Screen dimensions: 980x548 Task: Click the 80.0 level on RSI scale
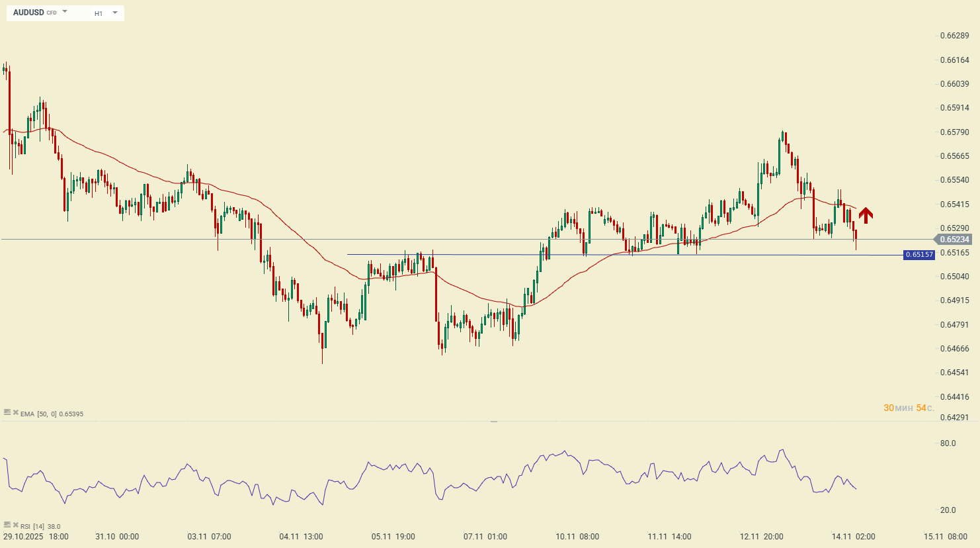coord(948,443)
